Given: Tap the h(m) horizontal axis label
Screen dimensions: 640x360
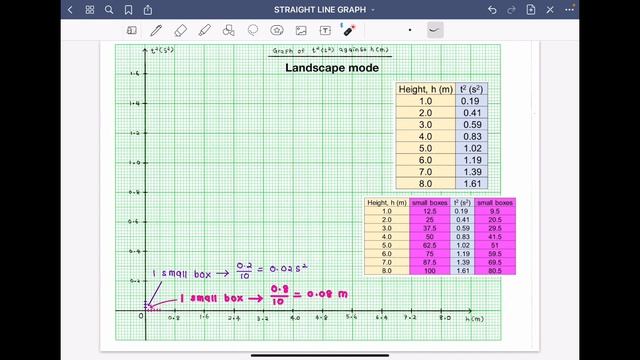Looking at the screenshot, I should point(474,319).
